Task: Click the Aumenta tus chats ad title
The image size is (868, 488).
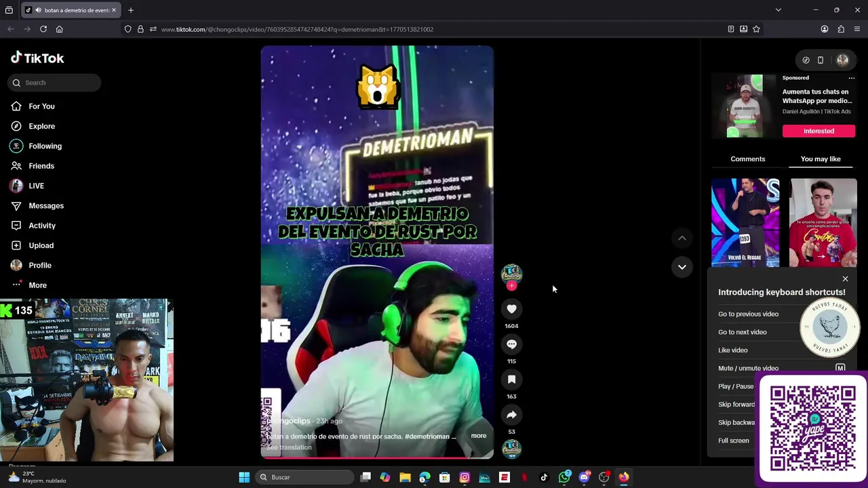Action: [x=817, y=96]
